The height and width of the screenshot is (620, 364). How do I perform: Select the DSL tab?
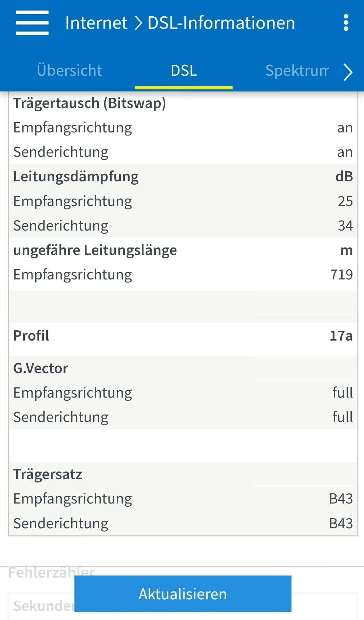click(184, 71)
